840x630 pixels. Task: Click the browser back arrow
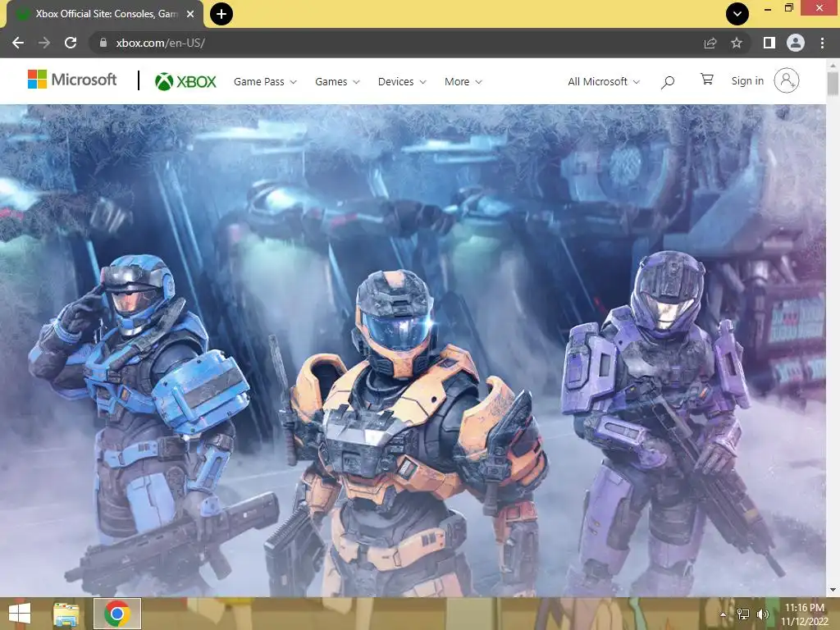(x=18, y=43)
